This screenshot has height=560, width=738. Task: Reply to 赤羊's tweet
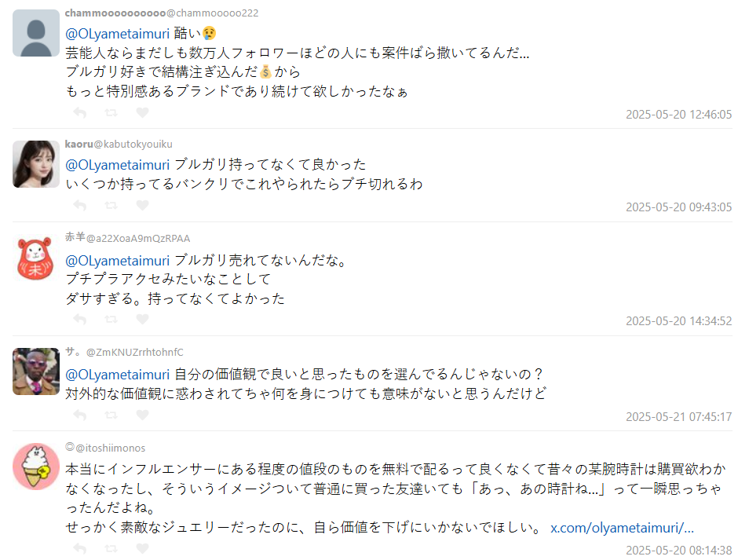pos(79,319)
